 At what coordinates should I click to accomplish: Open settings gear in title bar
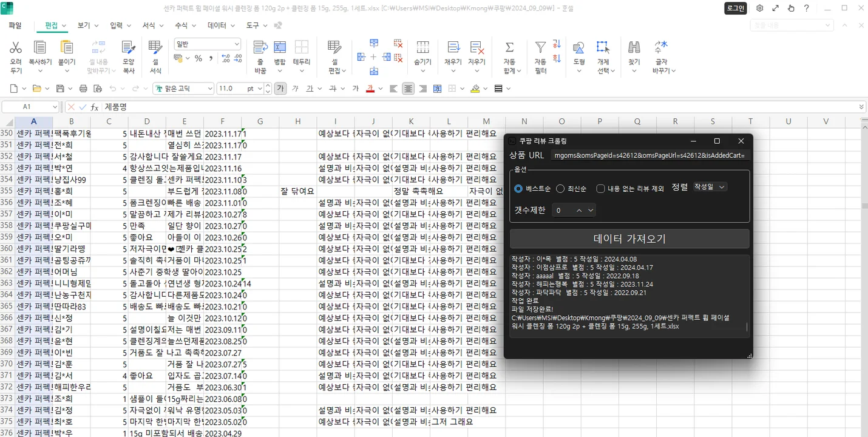tap(760, 8)
